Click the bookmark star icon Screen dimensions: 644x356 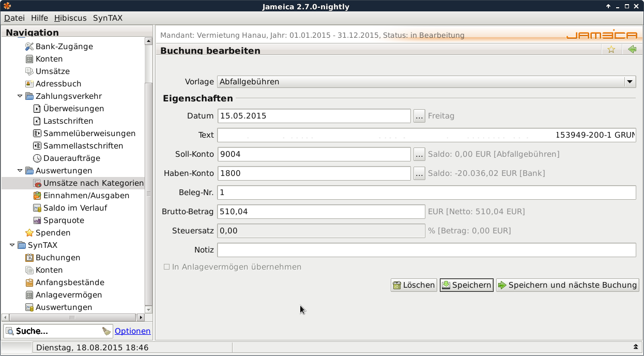click(x=611, y=50)
